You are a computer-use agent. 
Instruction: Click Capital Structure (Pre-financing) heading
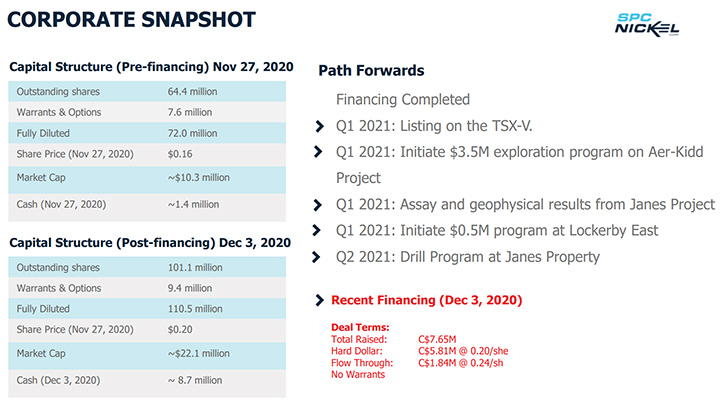point(151,67)
